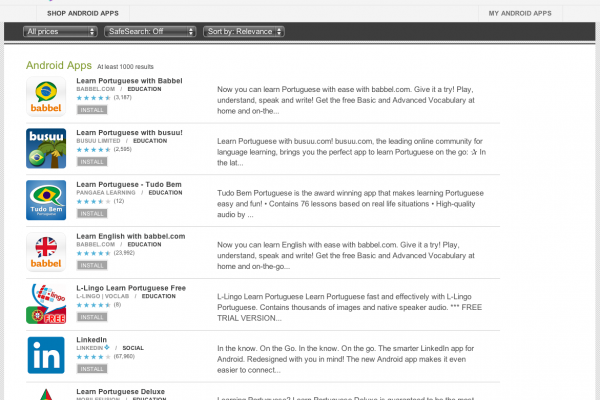The height and width of the screenshot is (400, 600).
Task: Open Learn Portuguese with busuu! title link
Action: [x=129, y=132]
